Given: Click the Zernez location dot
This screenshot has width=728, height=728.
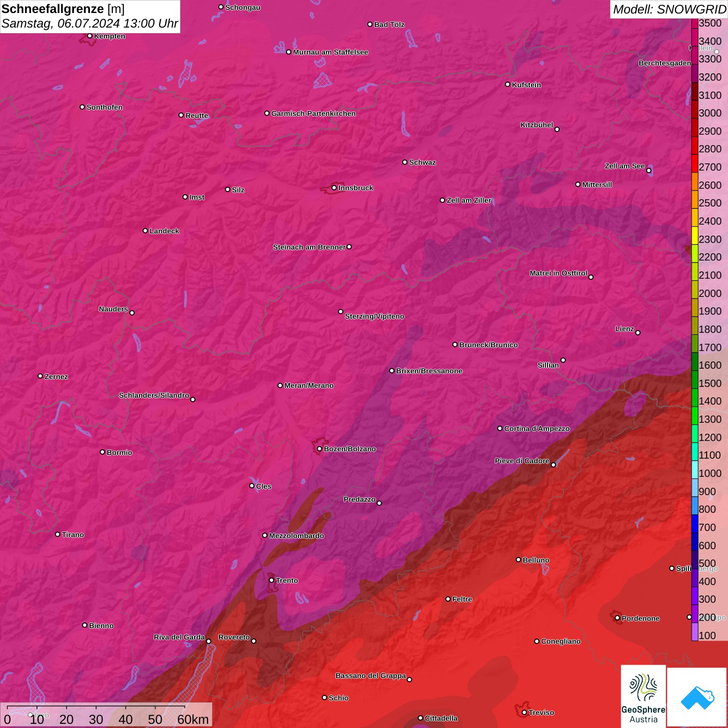Looking at the screenshot, I should pyautogui.click(x=40, y=376).
